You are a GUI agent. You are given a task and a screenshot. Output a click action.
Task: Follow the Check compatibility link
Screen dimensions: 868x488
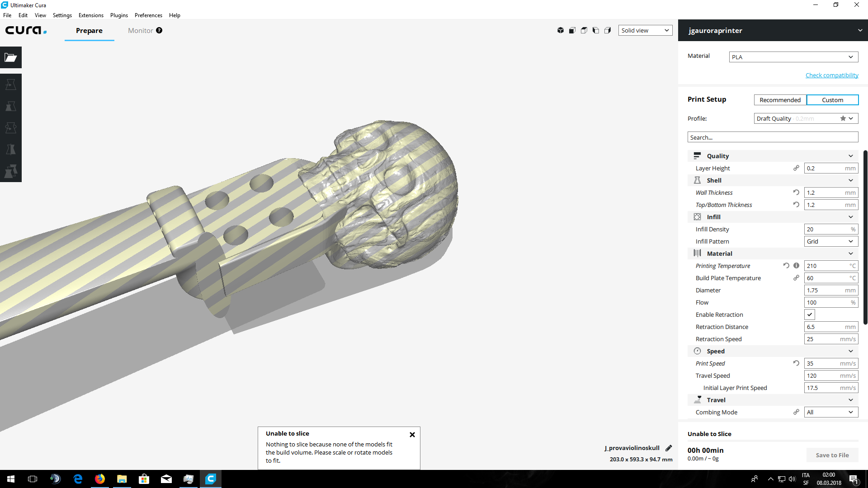tap(832, 75)
